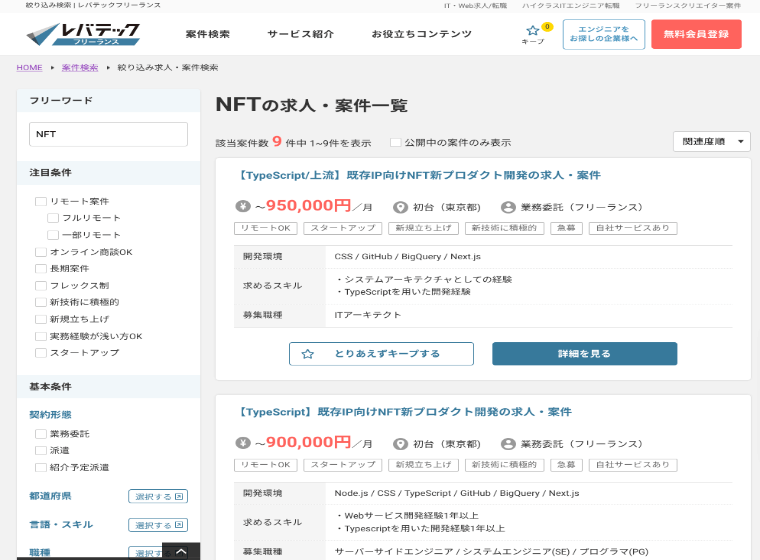Check the 長期案件 checkbox

(41, 269)
